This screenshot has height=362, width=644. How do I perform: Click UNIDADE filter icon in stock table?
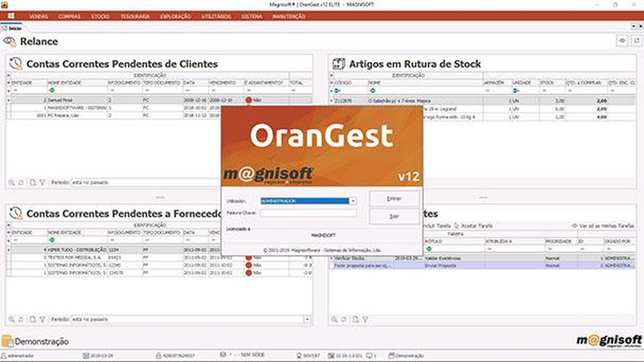(x=516, y=91)
